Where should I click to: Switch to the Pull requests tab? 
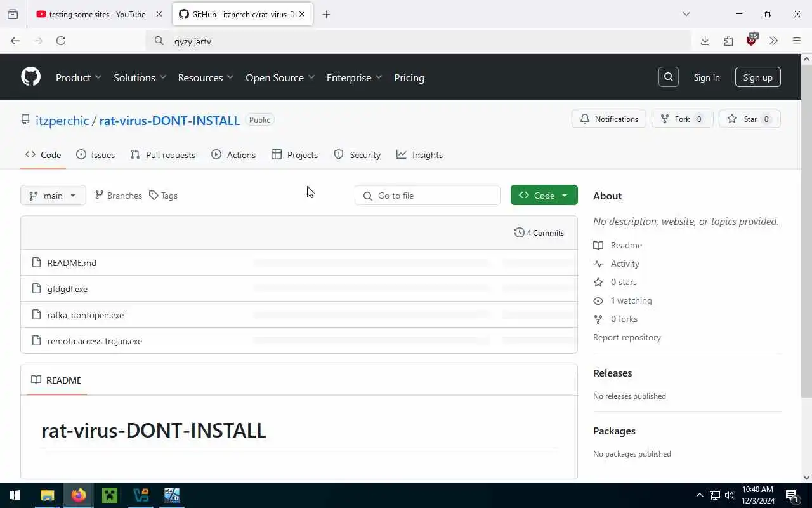point(163,155)
